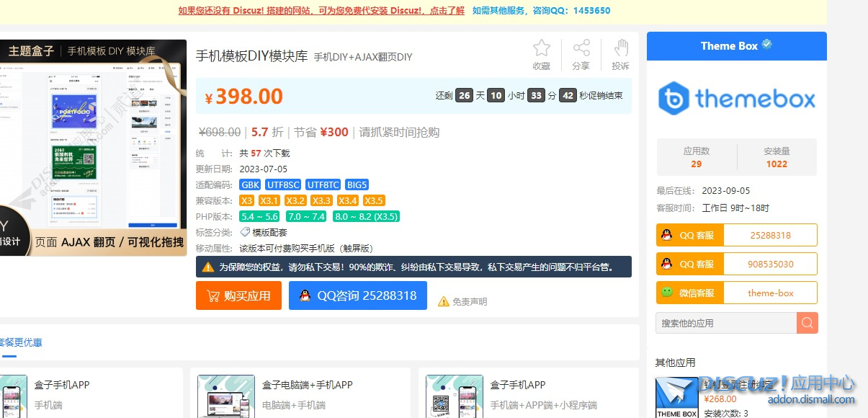
Task: Click the PHP 5.4 ~ 5.6 tag
Action: point(260,216)
